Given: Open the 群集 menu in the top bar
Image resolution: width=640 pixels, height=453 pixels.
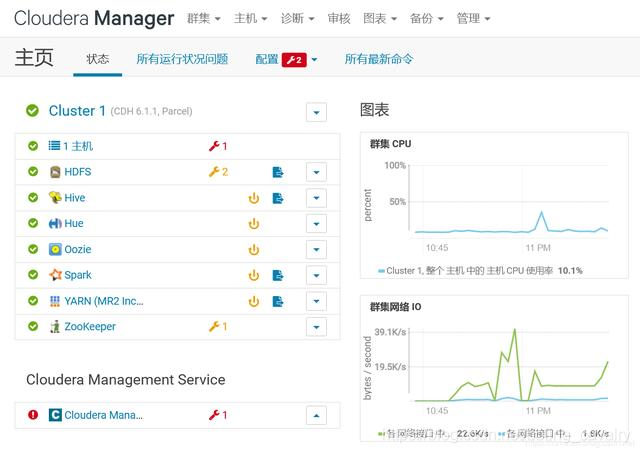Looking at the screenshot, I should point(204,18).
